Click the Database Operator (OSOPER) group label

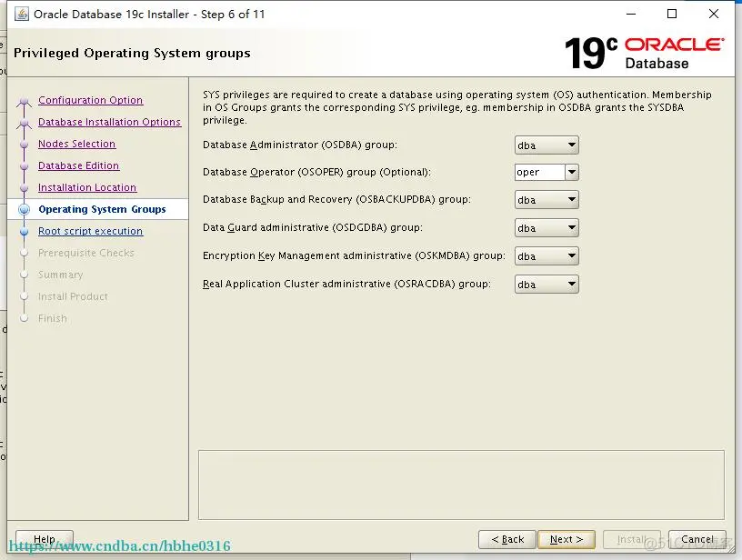[x=316, y=172]
